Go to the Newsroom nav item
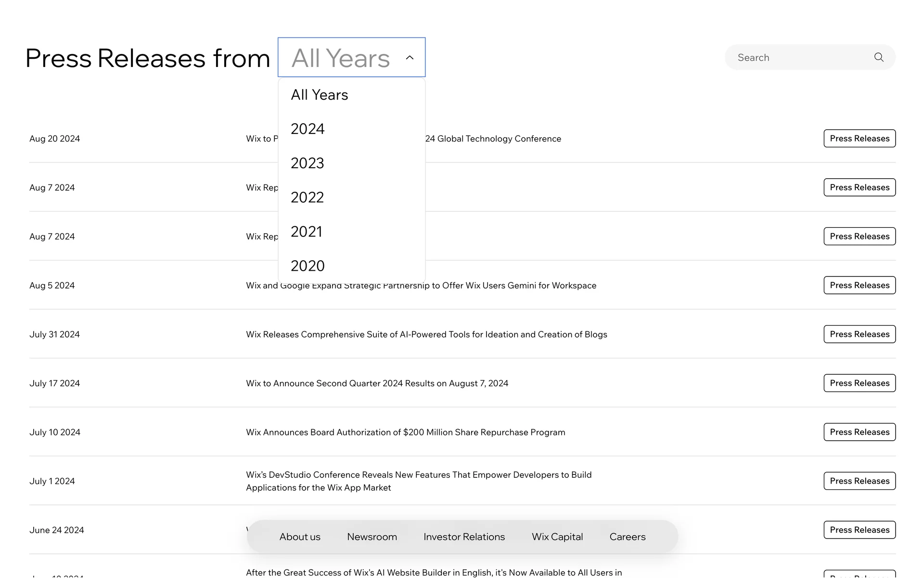This screenshot has width=924, height=578. 372,537
